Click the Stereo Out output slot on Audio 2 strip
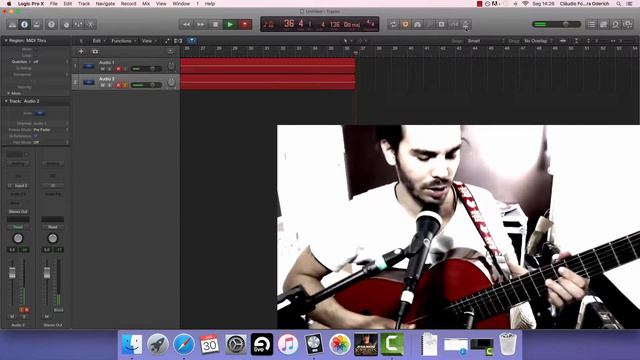 [x=18, y=211]
